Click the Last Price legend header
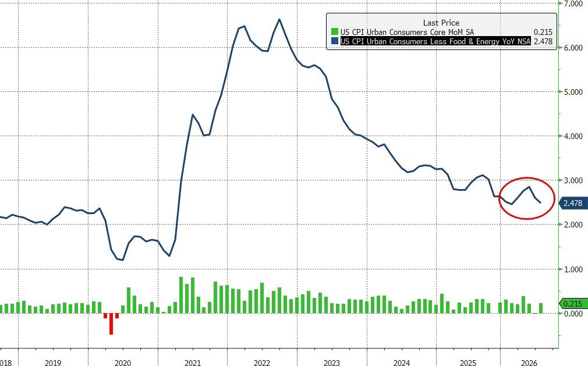 pos(441,23)
